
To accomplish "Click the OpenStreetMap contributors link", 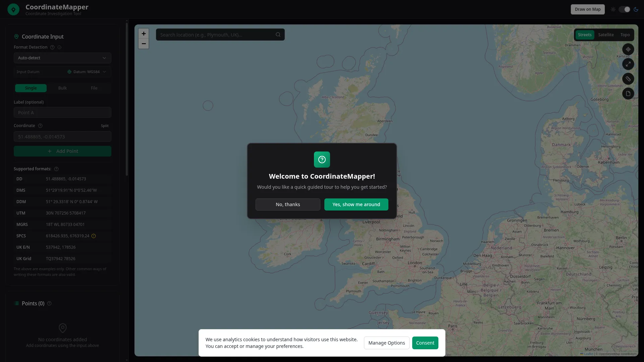I will click(617, 354).
